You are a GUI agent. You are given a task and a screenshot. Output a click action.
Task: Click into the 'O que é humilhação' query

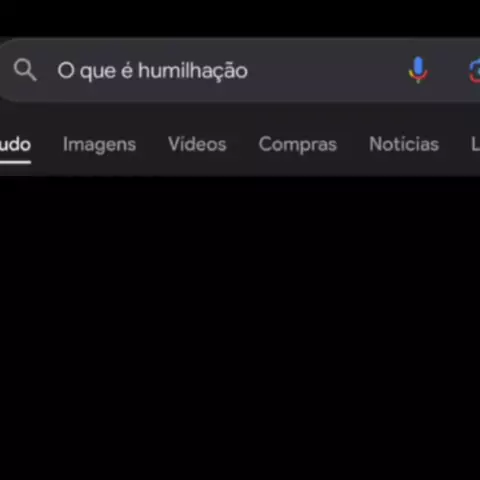(x=153, y=71)
